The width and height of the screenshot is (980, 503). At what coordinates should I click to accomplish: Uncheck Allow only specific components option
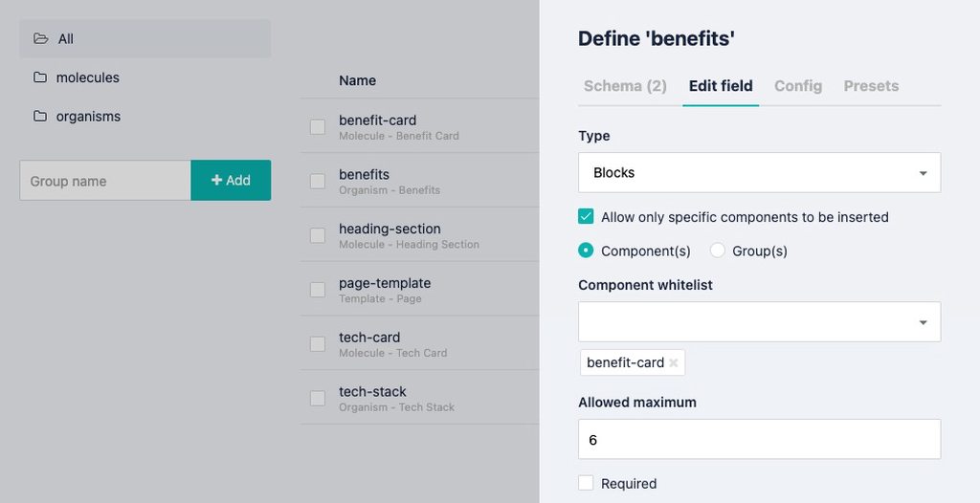587,217
